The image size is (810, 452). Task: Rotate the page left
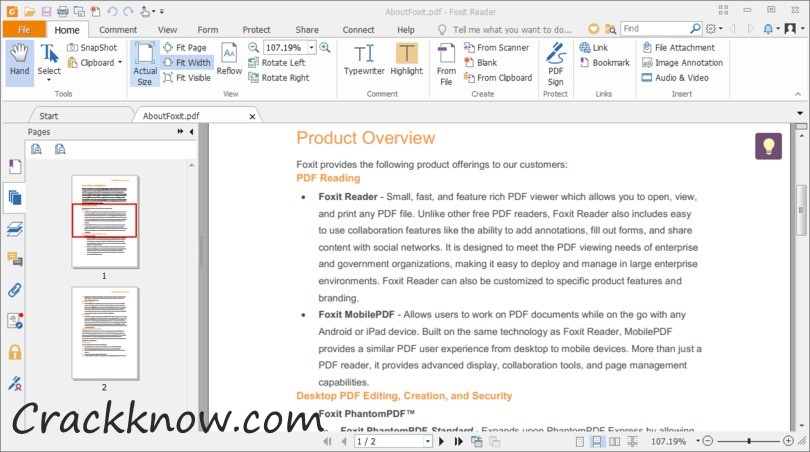277,63
